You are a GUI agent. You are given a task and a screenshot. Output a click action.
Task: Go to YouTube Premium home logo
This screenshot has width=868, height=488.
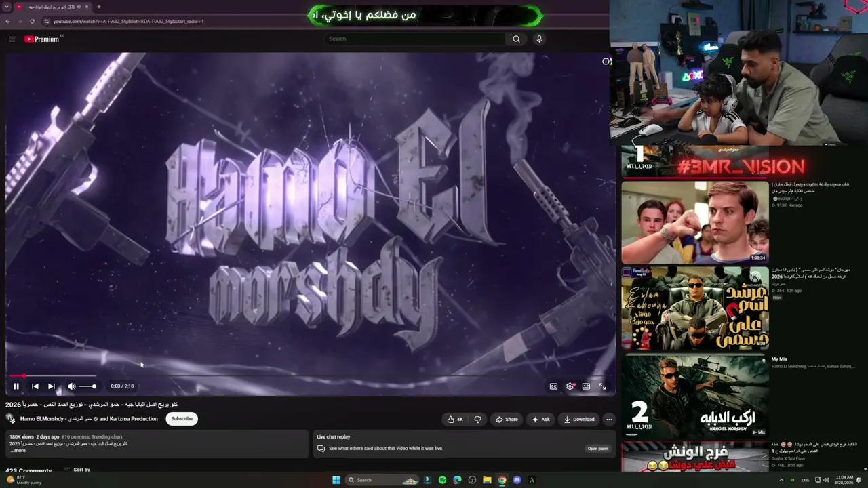42,39
